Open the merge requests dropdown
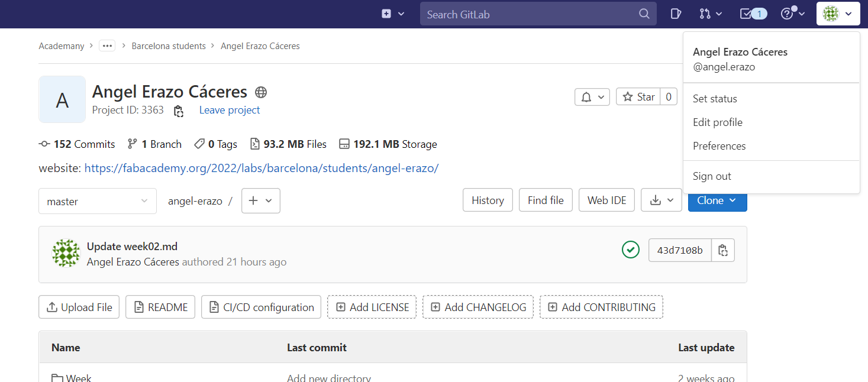This screenshot has height=382, width=868. [x=711, y=14]
